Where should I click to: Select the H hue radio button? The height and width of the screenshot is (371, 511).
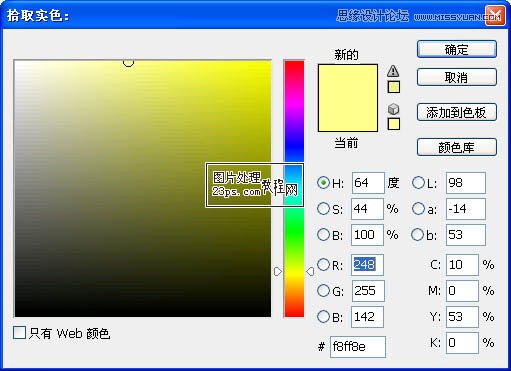coord(323,183)
